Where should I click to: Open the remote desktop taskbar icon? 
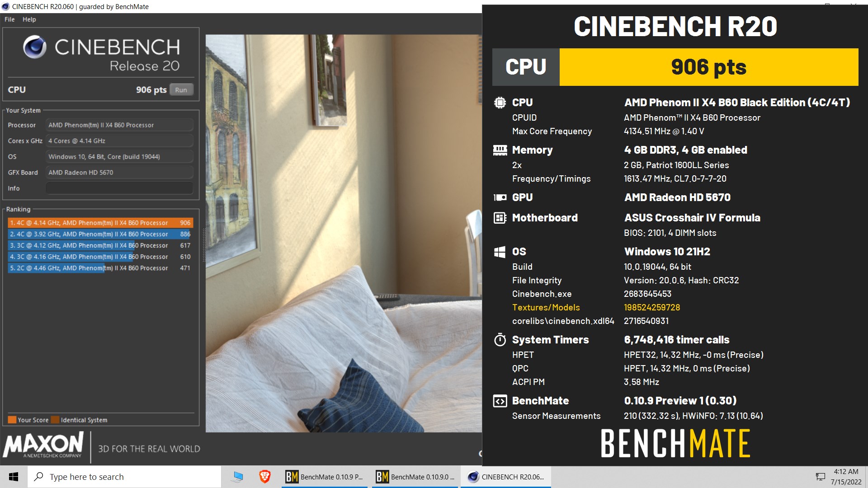[x=238, y=477]
